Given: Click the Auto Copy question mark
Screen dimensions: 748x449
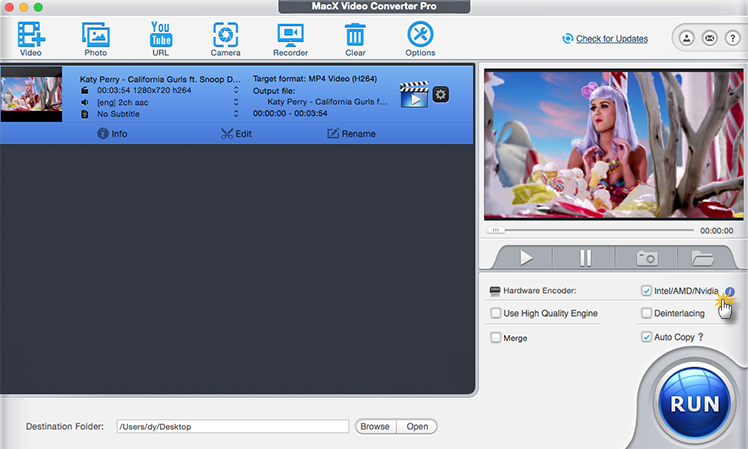Looking at the screenshot, I should click(x=700, y=337).
